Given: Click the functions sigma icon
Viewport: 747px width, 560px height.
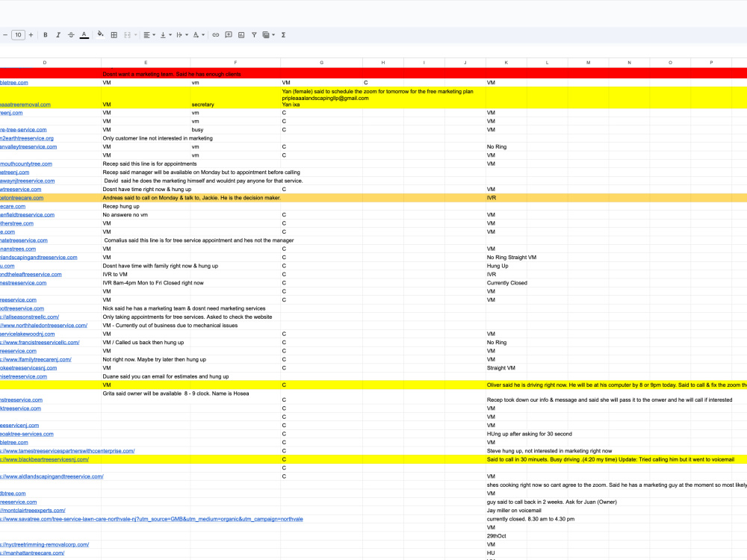Looking at the screenshot, I should [283, 35].
